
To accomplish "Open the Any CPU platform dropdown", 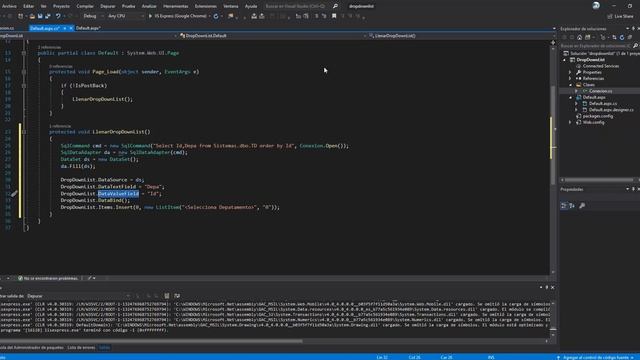I will tap(126, 16).
